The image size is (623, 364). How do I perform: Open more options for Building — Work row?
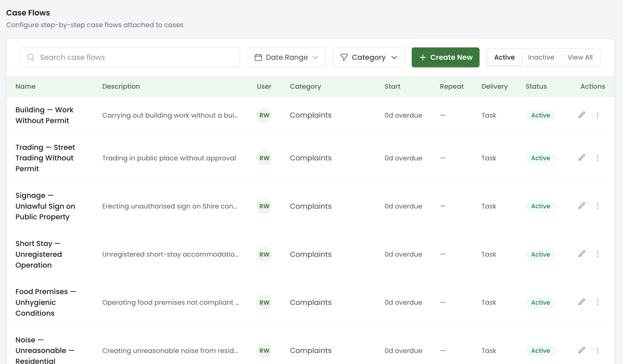[x=597, y=115]
